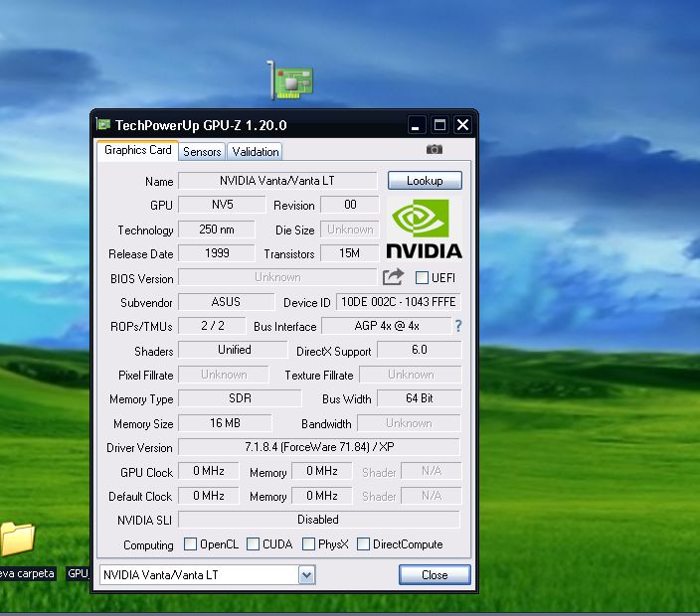Screen dimensions: 700x616
Task: Click the DirectX Support field 6.0
Action: coord(420,350)
